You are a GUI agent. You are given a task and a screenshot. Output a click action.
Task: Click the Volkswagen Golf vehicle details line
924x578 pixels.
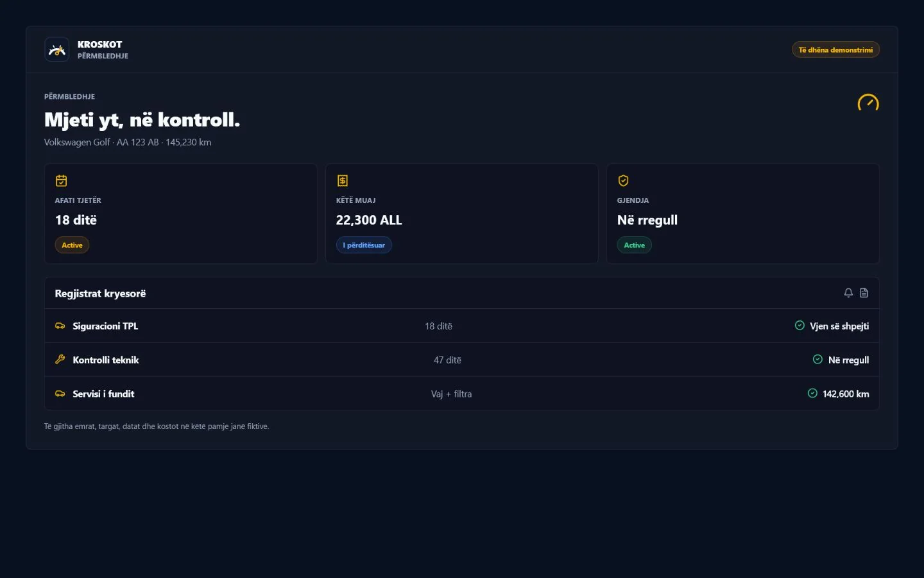(128, 143)
